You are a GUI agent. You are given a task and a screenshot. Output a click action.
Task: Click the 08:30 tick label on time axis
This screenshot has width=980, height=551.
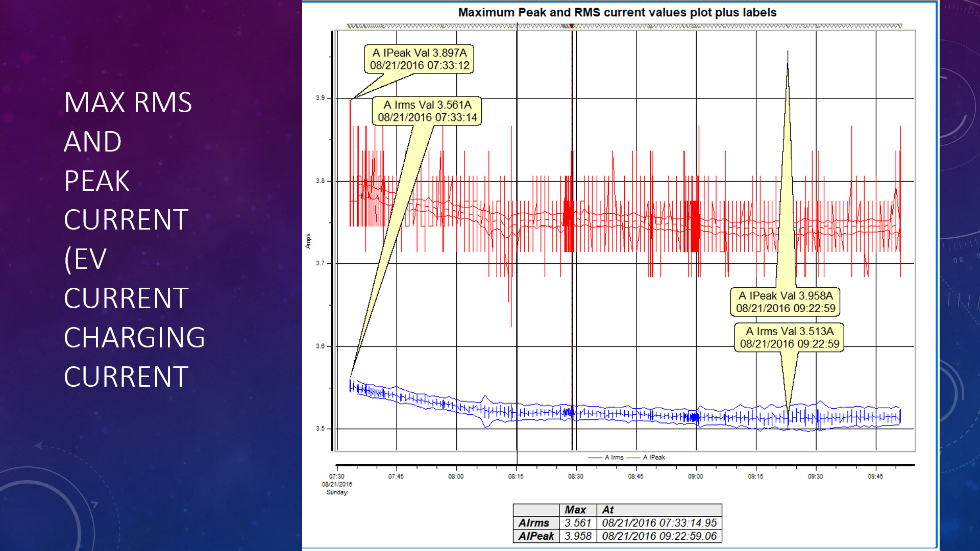[576, 475]
